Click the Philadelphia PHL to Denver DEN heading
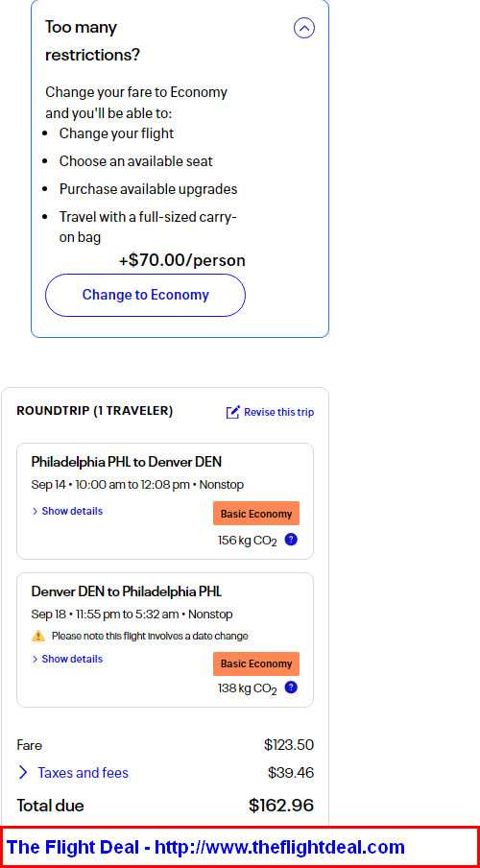 point(126,462)
